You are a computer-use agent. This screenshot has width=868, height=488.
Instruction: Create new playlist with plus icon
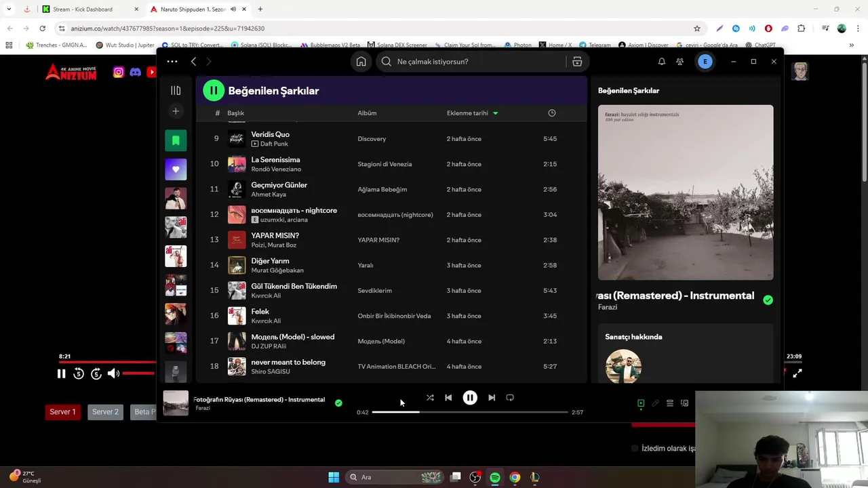click(176, 111)
